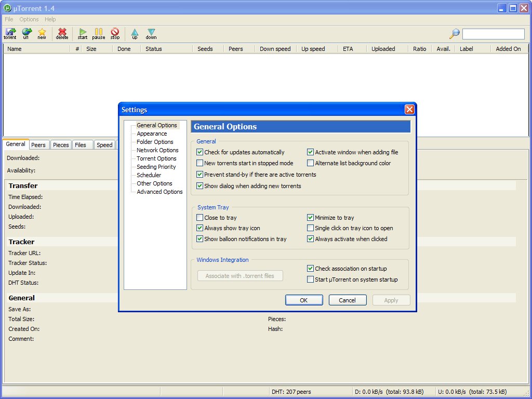
Task: Enable Start µTorrent on system startup
Action: coord(310,280)
